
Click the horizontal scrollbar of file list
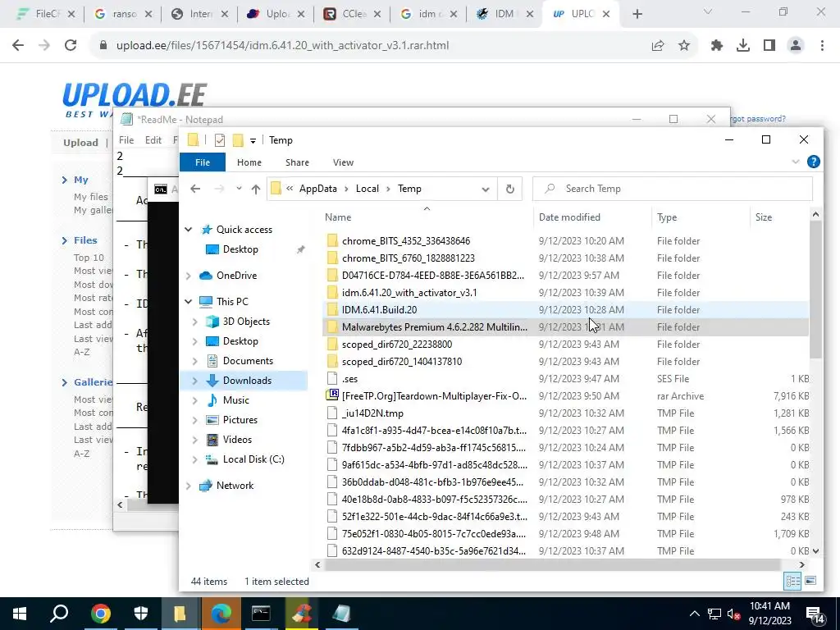pos(552,564)
